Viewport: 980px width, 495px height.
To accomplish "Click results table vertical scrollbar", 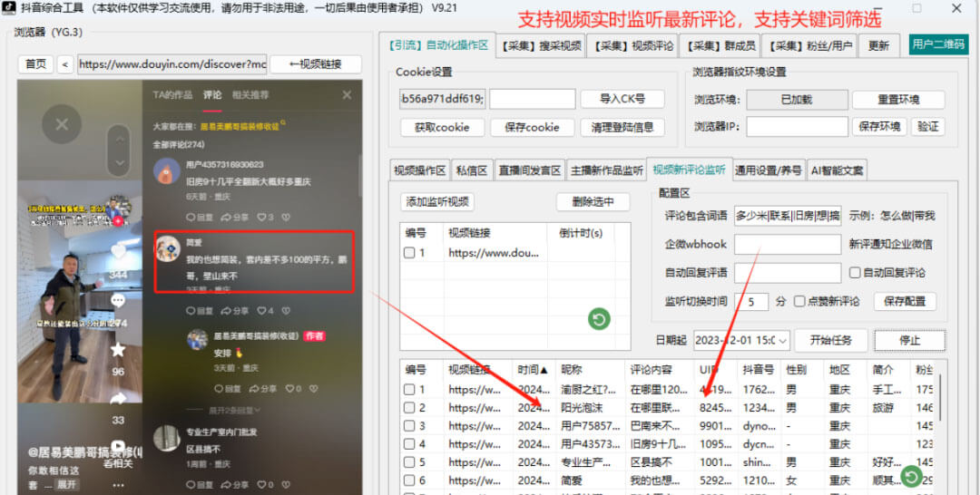I will (x=941, y=396).
